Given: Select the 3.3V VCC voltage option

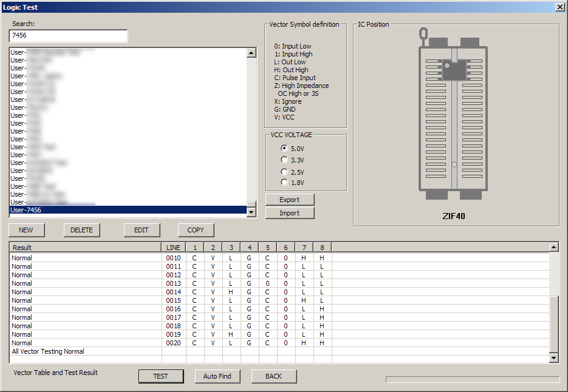Looking at the screenshot, I should pyautogui.click(x=284, y=159).
